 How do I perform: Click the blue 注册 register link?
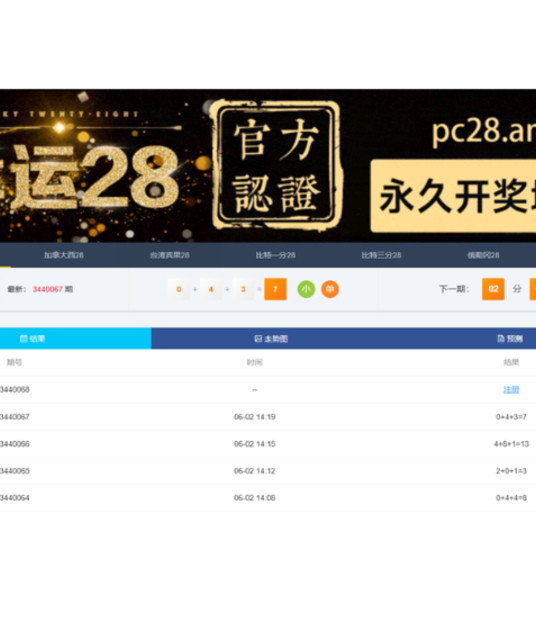point(511,389)
